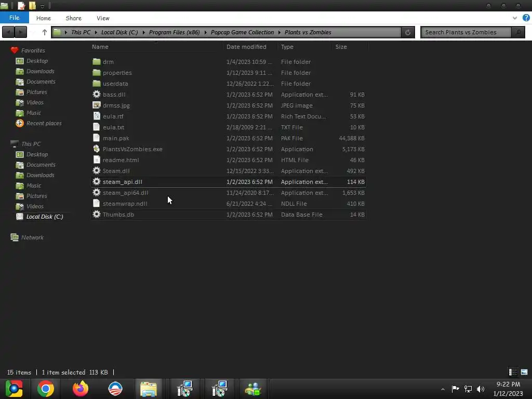Open the File menu
The width and height of the screenshot is (532, 399).
point(14,18)
